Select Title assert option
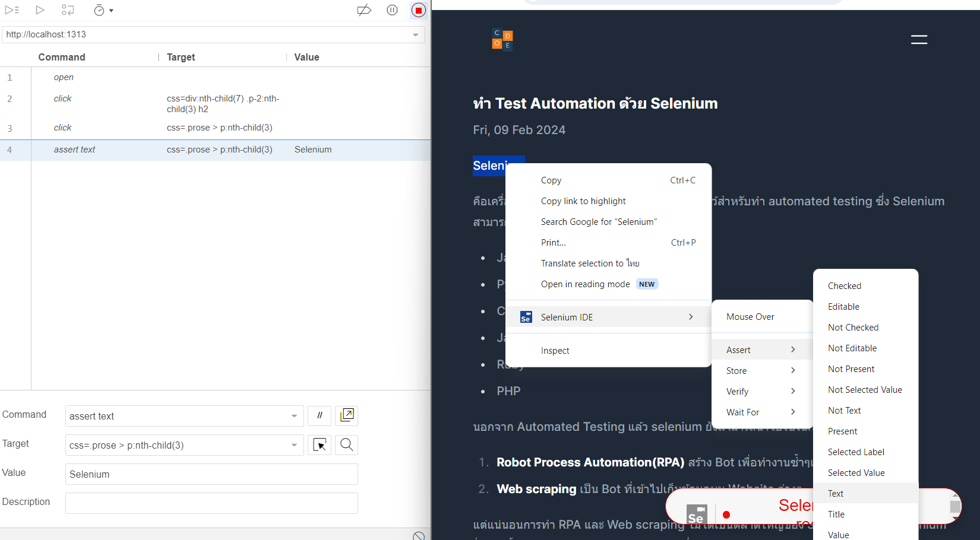The height and width of the screenshot is (540, 980). tap(865, 514)
